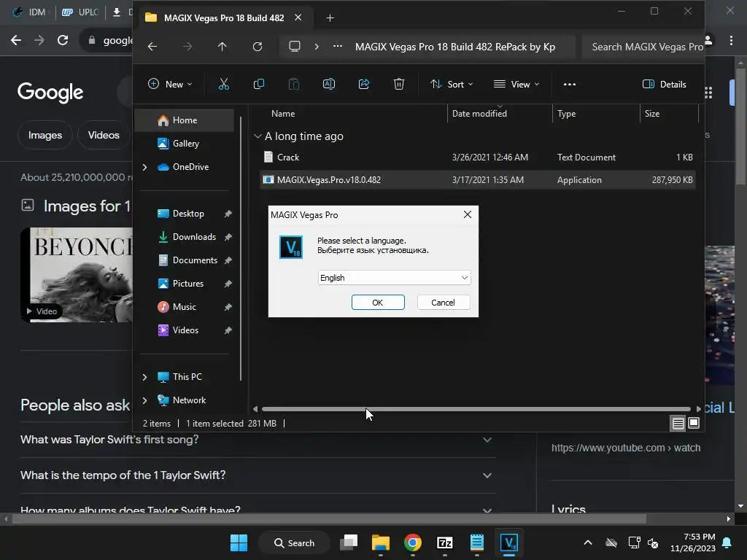Switch to details list view icon in status bar
The width and height of the screenshot is (747, 560).
coord(678,423)
